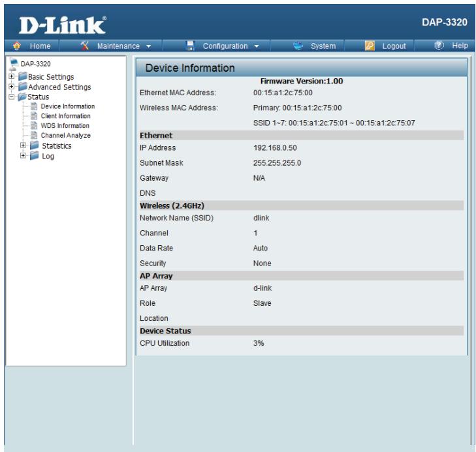Click the Data Rate value Auto
476x452 pixels.
click(261, 249)
